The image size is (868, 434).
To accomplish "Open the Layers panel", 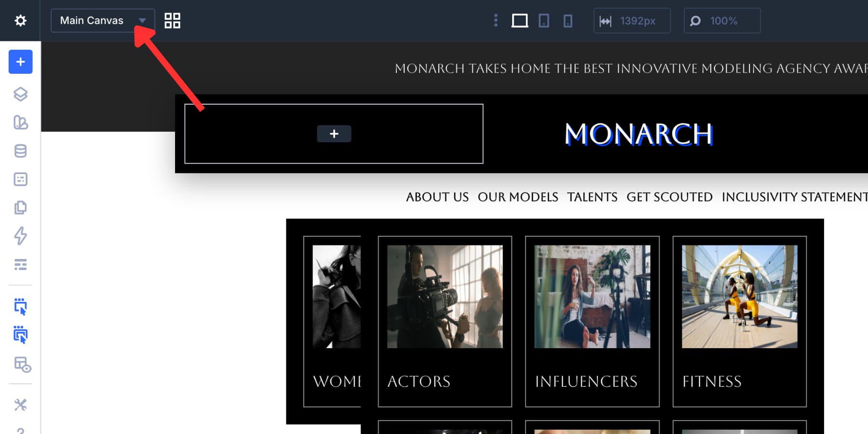I will point(20,94).
